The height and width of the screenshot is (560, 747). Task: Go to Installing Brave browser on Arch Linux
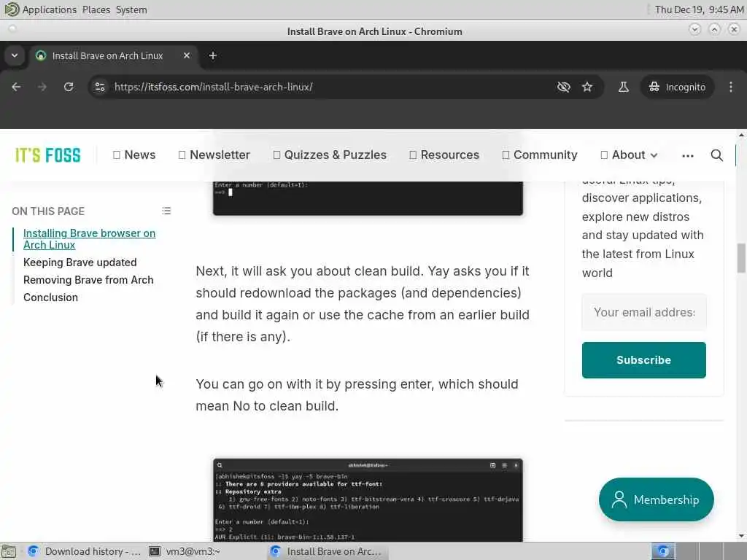coord(90,239)
